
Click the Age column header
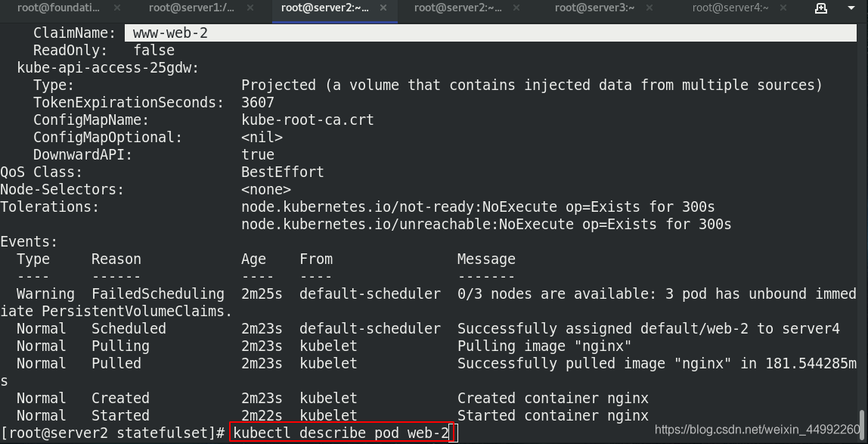[x=253, y=259]
